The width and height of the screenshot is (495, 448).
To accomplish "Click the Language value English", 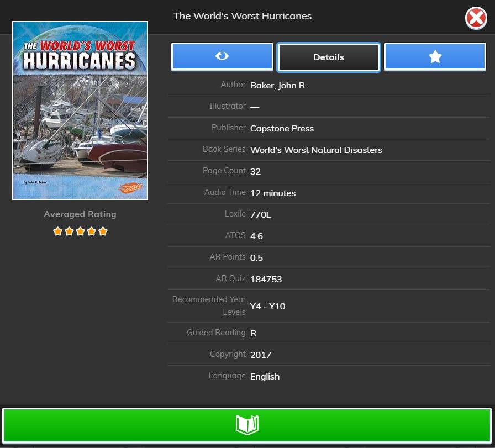I will pos(265,377).
